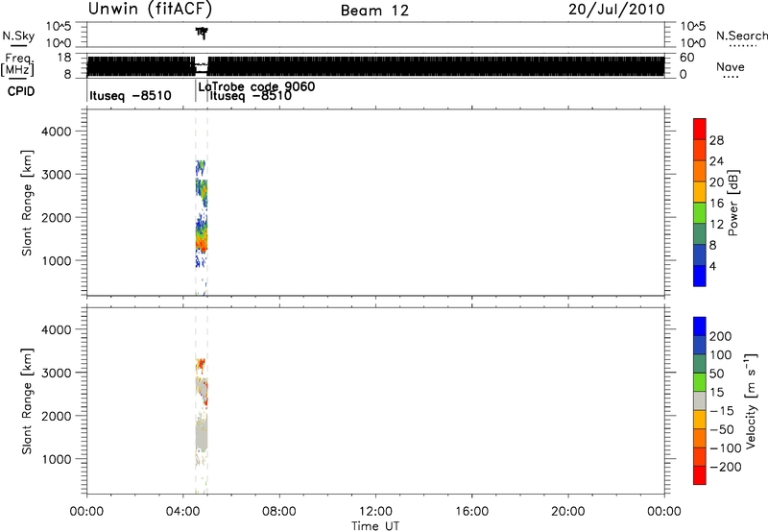Click the '20:00' time axis tick label
The width and height of the screenshot is (768, 532).
[567, 512]
